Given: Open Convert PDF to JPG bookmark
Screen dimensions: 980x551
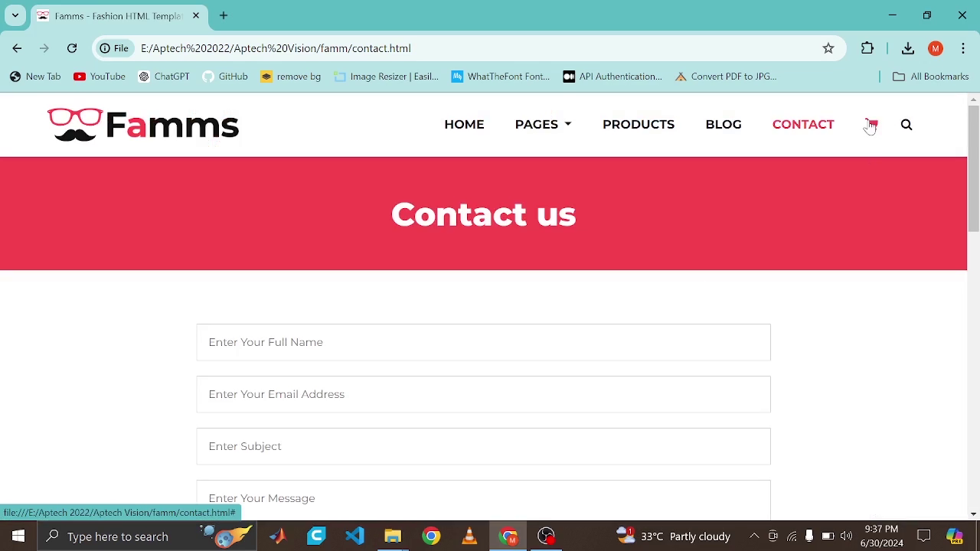Looking at the screenshot, I should 727,77.
